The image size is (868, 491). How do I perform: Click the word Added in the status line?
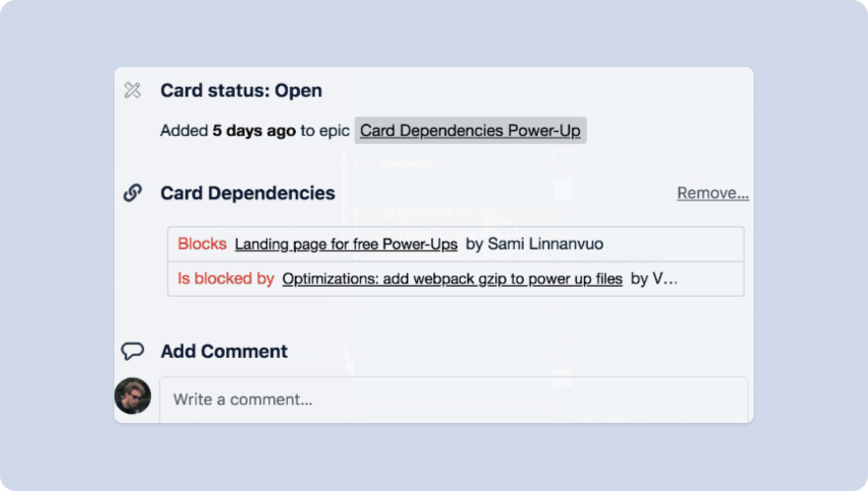183,131
